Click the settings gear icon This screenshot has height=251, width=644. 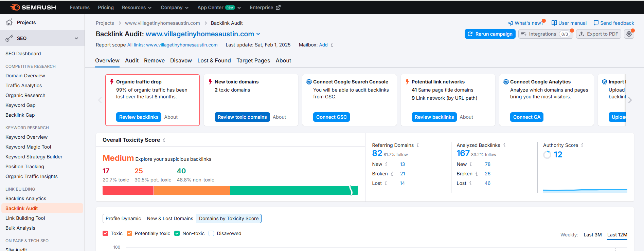(629, 34)
